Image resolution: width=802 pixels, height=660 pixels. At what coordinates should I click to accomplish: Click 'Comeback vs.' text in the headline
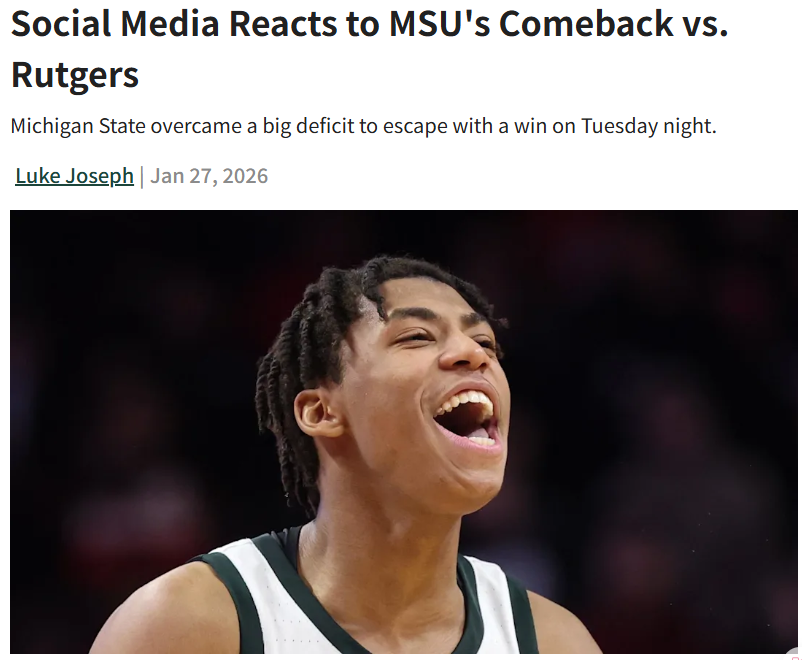click(613, 24)
